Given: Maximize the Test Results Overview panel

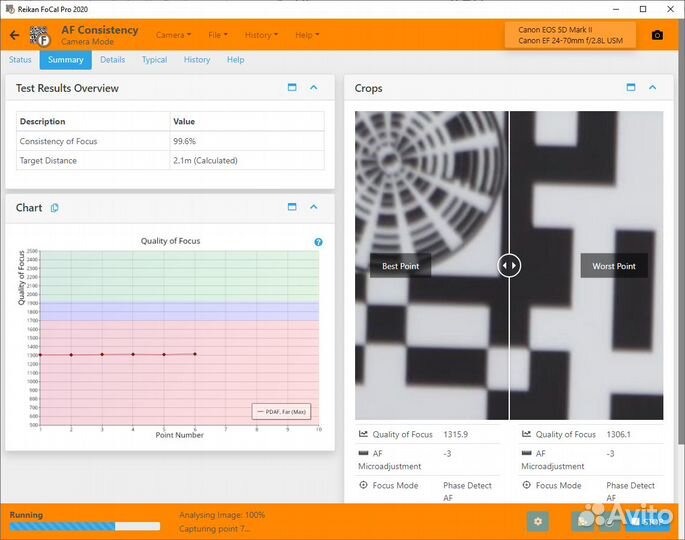Looking at the screenshot, I should [292, 88].
